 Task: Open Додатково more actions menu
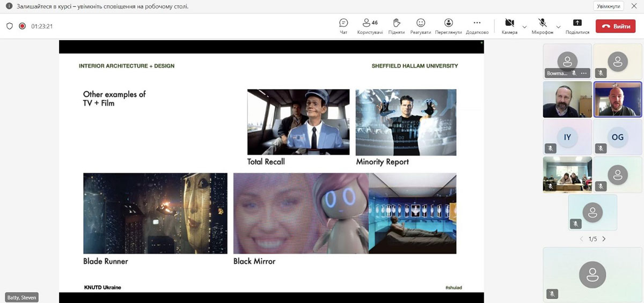click(477, 26)
